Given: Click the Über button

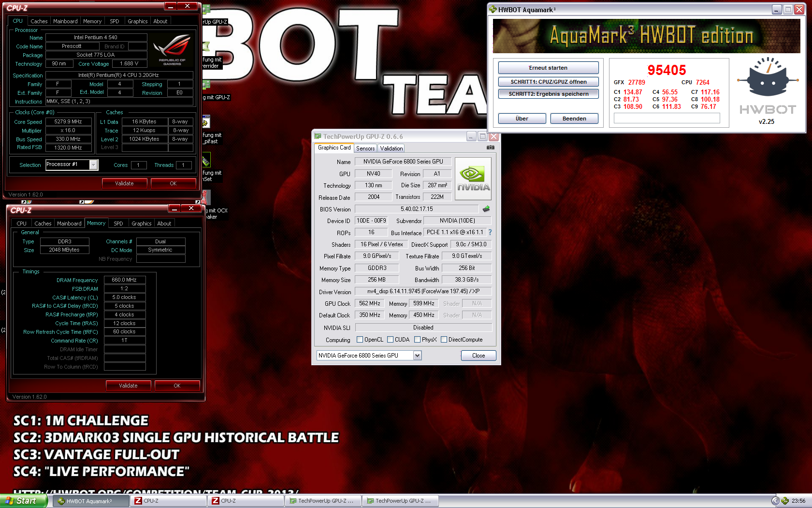Looking at the screenshot, I should click(x=522, y=119).
